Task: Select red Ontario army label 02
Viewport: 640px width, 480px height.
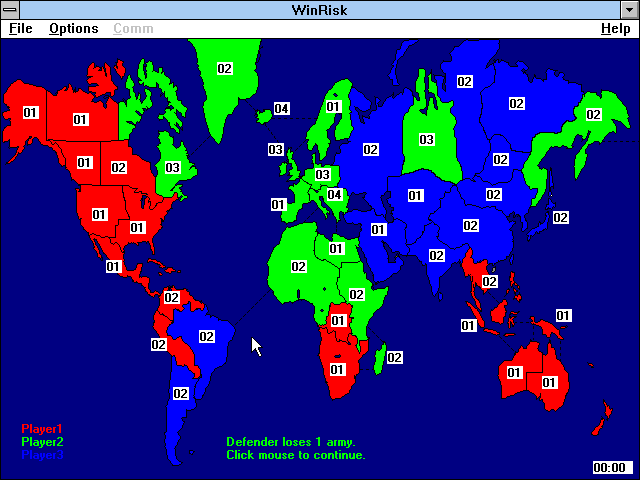Action: click(x=119, y=167)
